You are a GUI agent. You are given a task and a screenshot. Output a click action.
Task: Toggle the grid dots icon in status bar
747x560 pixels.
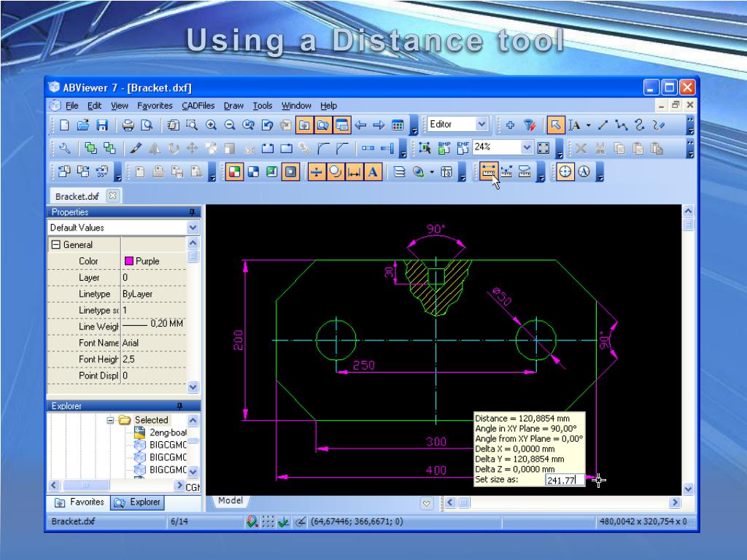(268, 522)
